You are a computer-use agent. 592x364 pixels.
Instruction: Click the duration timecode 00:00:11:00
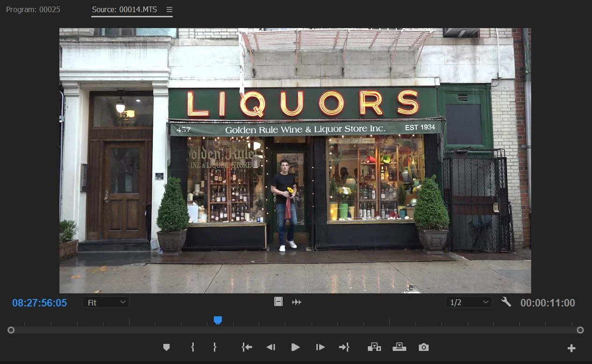point(548,303)
